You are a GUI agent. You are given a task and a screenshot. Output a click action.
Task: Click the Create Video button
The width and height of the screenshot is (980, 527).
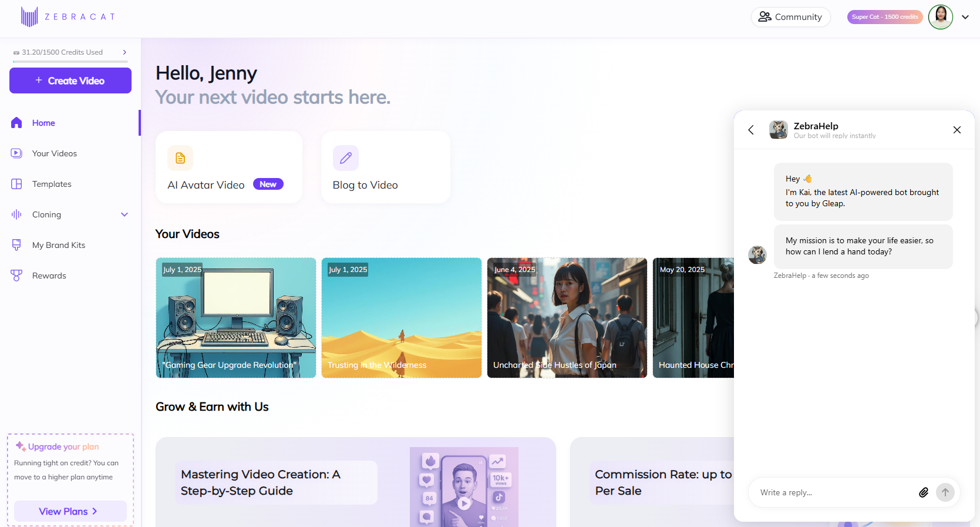[70, 80]
